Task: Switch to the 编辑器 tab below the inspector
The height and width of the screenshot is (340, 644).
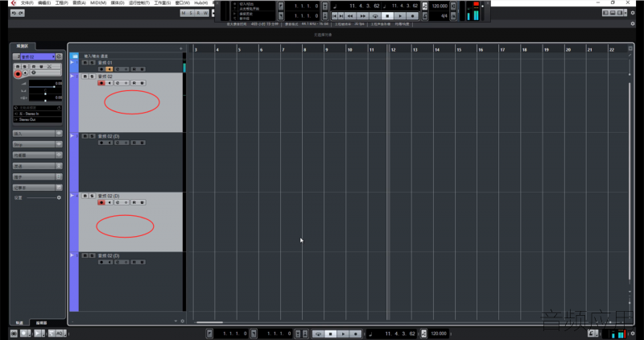Action: (41, 323)
